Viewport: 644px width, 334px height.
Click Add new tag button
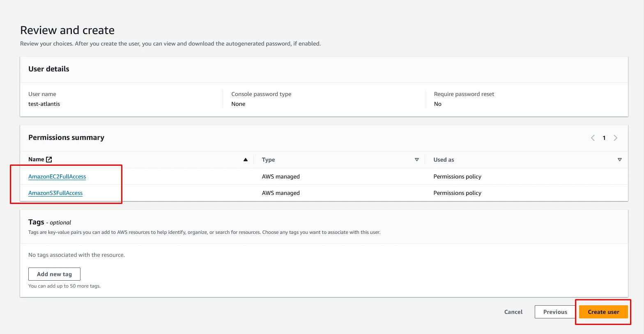click(54, 274)
